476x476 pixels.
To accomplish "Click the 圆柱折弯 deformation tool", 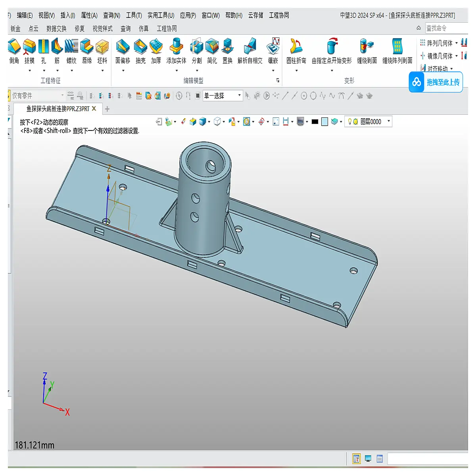I will click(x=296, y=51).
